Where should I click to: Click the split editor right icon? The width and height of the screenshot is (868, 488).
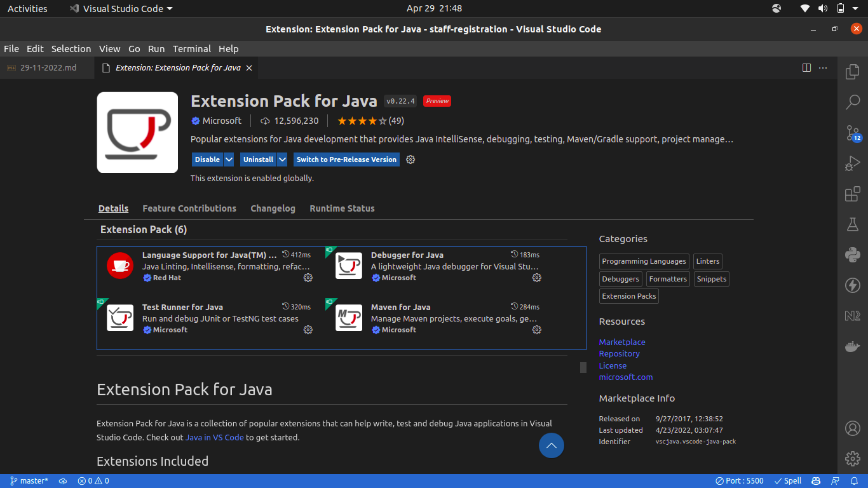806,67
